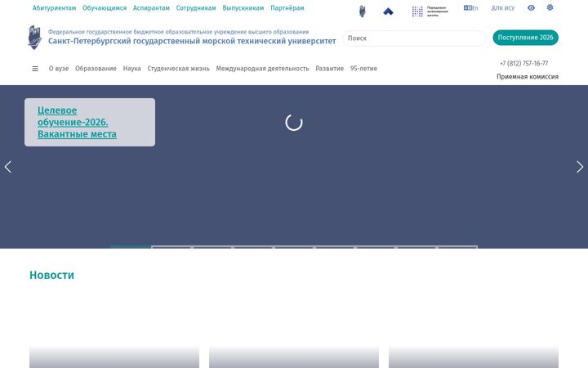
Task: Go to previous slide arrow
Action: (8, 167)
